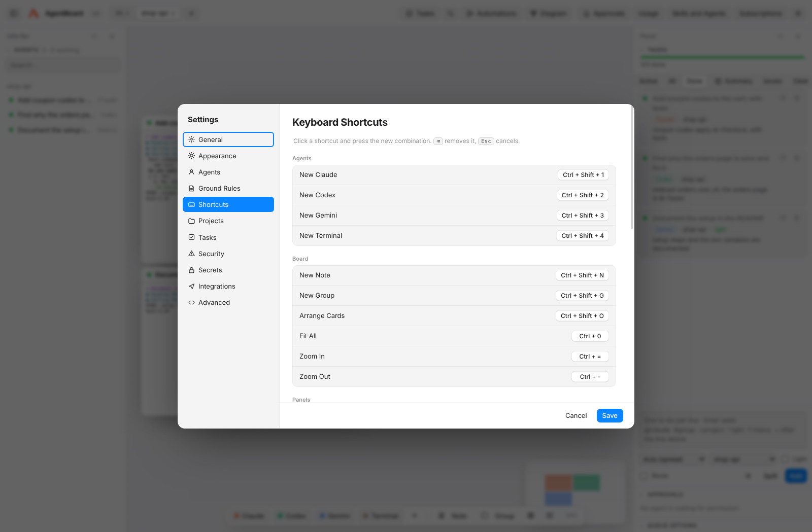The height and width of the screenshot is (532, 812).
Task: Open the Security warning triangle icon
Action: point(191,254)
